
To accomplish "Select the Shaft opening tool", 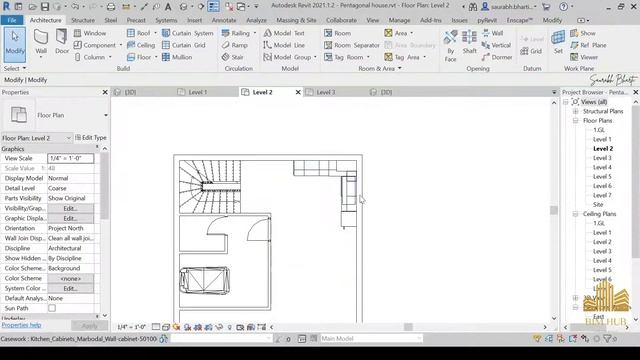I will click(x=469, y=42).
